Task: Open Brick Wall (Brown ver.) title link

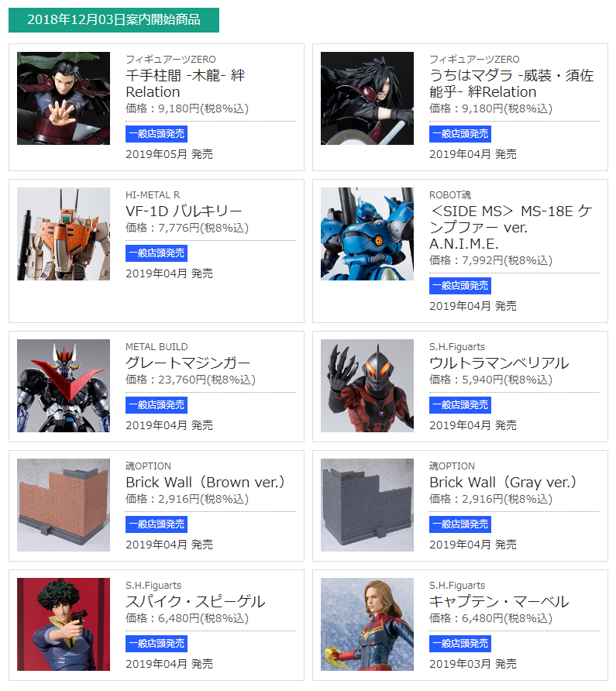Action: tap(205, 483)
